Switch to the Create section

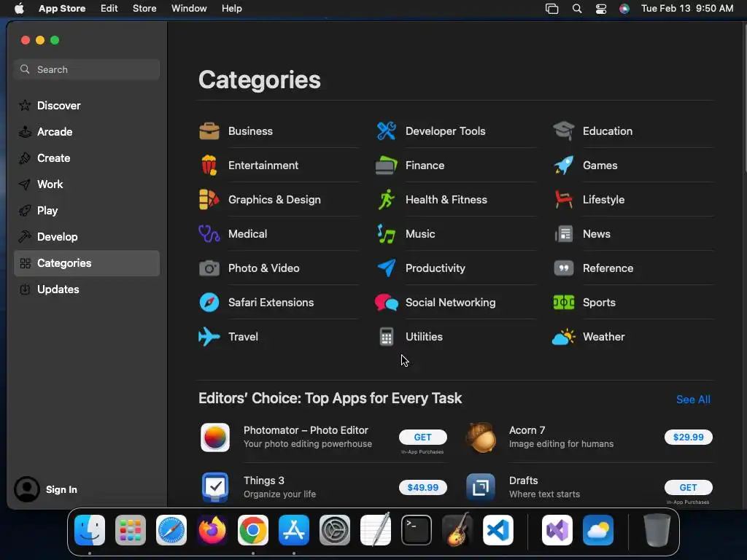[x=87, y=158]
